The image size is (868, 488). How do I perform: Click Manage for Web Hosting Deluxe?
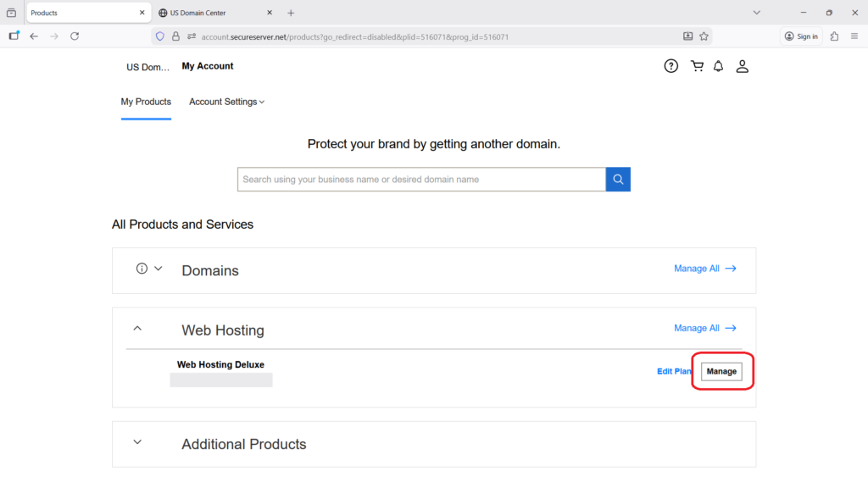[x=721, y=372]
